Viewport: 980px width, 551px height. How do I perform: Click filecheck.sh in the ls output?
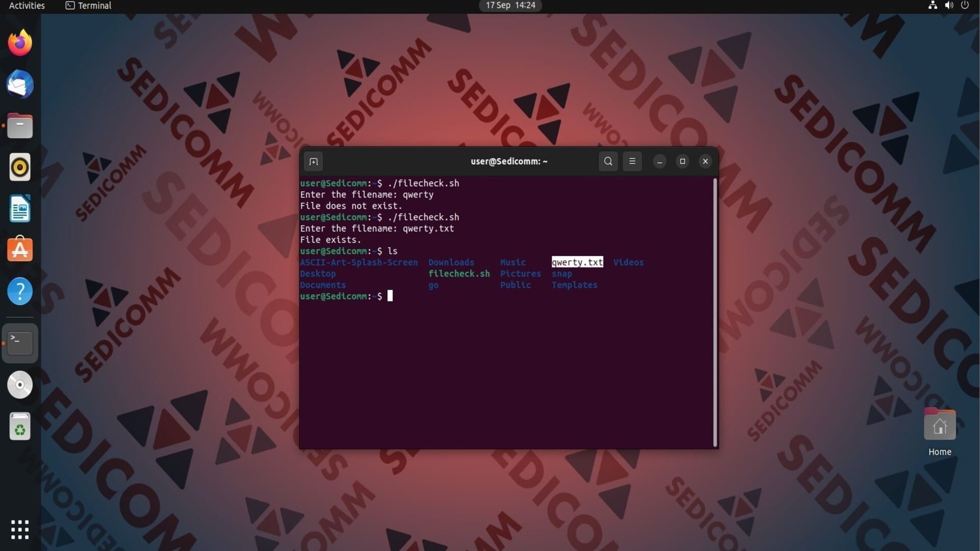[x=459, y=273]
